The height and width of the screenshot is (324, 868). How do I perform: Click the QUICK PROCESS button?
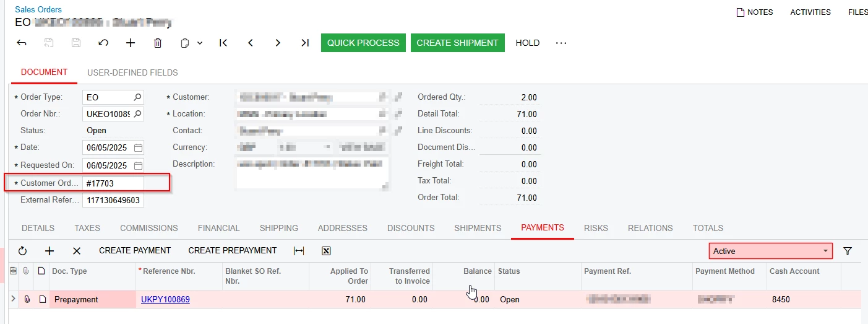(363, 43)
